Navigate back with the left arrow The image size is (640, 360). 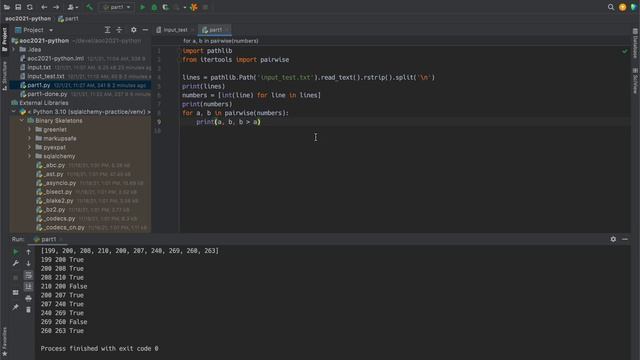click(x=44, y=7)
